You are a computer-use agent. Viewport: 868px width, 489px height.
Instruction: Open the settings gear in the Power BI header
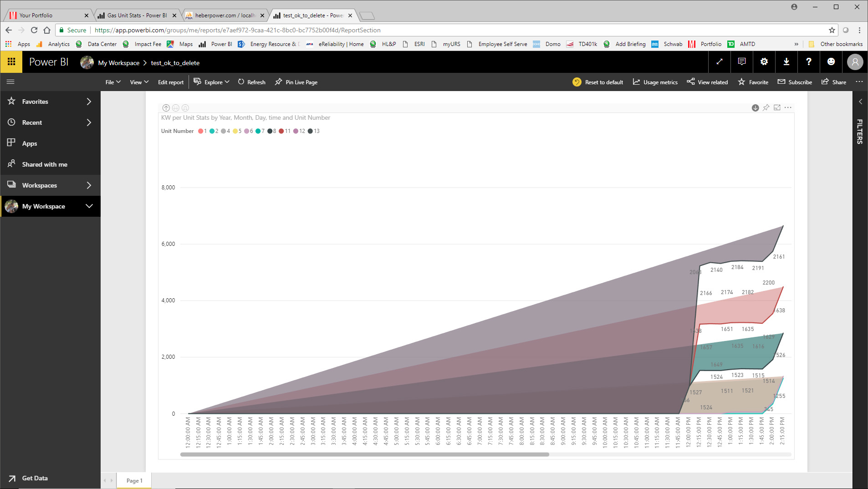pyautogui.click(x=764, y=62)
